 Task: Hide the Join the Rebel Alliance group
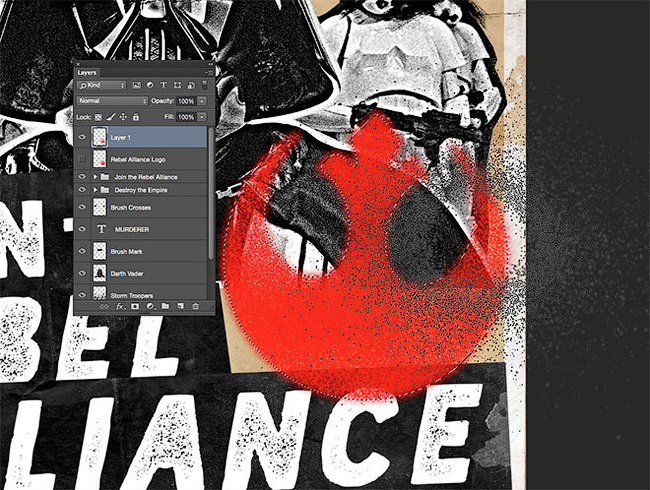coord(82,177)
